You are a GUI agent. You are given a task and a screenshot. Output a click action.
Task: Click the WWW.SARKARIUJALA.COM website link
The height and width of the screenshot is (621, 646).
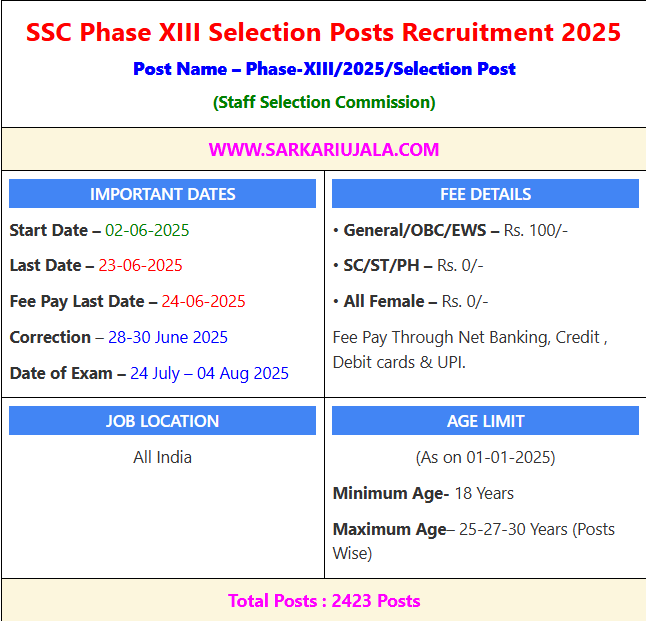(323, 150)
